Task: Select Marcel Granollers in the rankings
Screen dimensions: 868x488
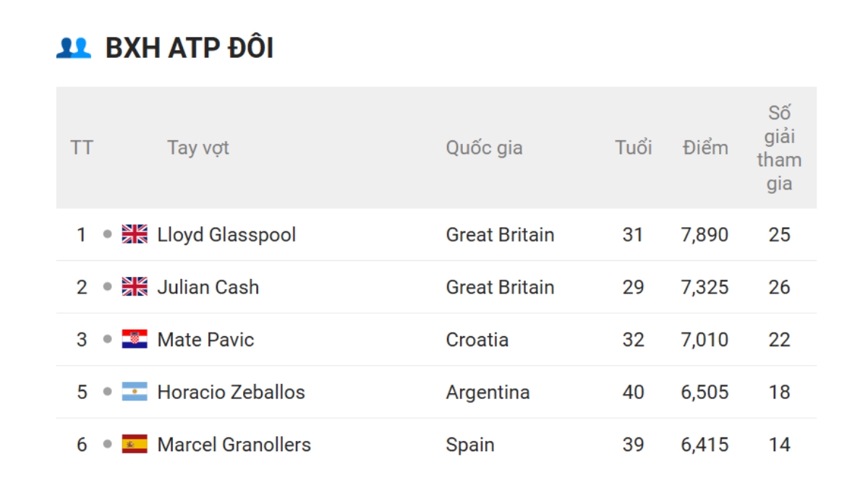Action: 234,444
